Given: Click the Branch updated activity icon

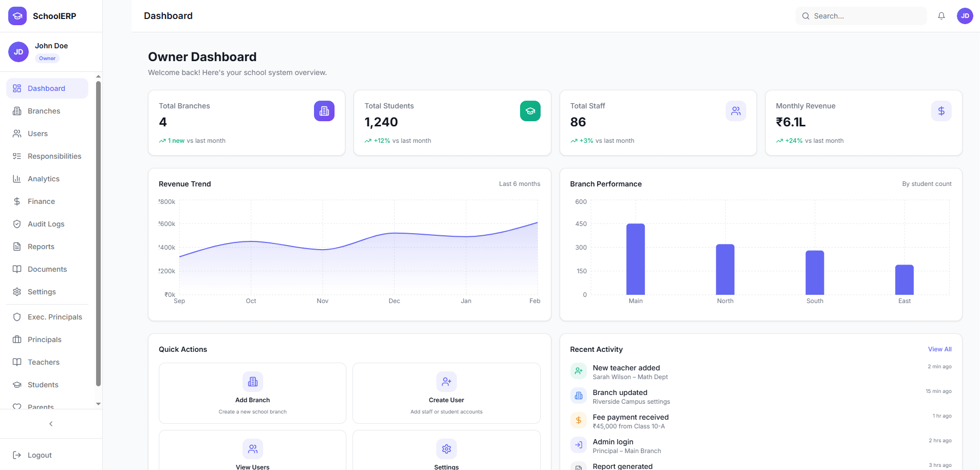Looking at the screenshot, I should click(x=579, y=396).
